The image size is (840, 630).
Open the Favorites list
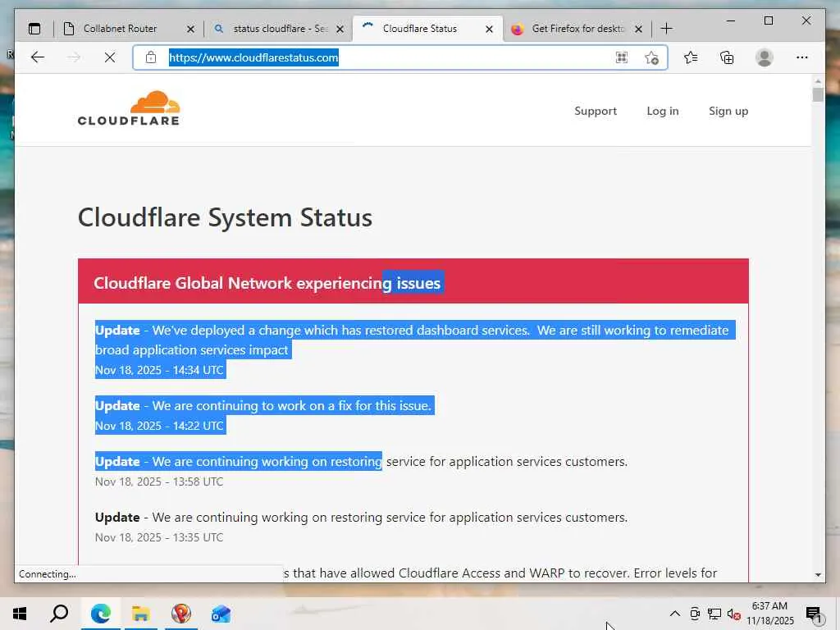(691, 57)
